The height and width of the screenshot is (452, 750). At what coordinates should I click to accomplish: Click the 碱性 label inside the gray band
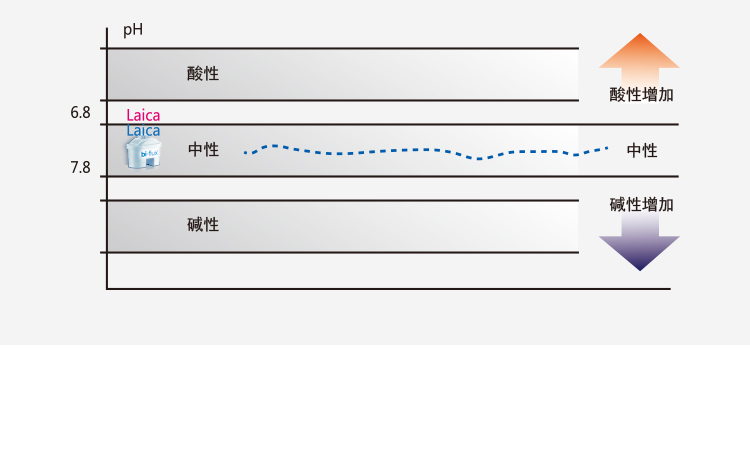click(203, 225)
